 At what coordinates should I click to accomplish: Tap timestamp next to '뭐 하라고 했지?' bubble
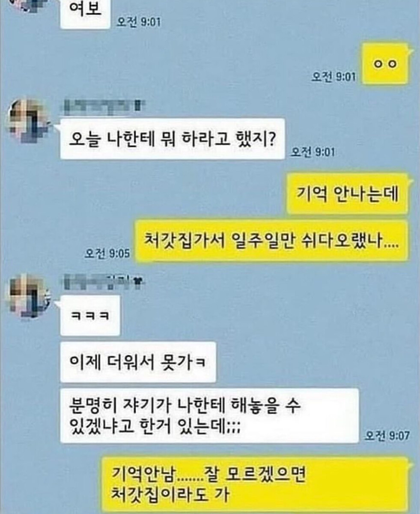point(313,152)
